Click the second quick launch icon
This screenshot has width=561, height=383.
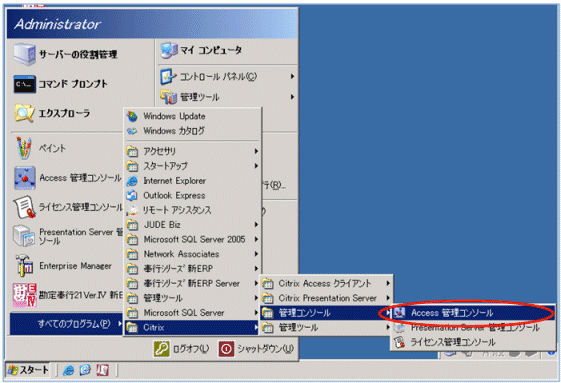pos(85,370)
